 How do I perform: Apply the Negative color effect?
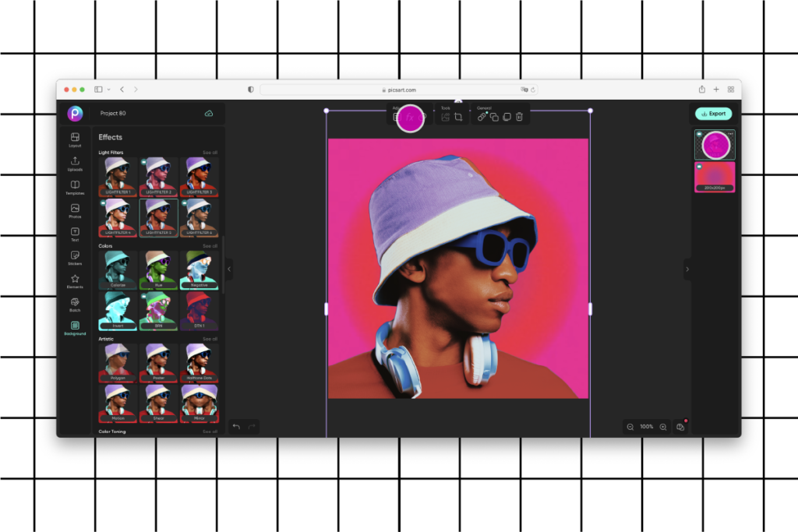pos(199,270)
